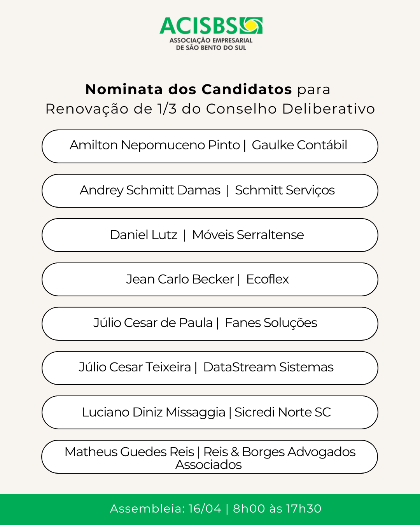The height and width of the screenshot is (525, 420).
Task: Select candidate Amilton Nepomuceno Pinto
Action: pyautogui.click(x=155, y=145)
